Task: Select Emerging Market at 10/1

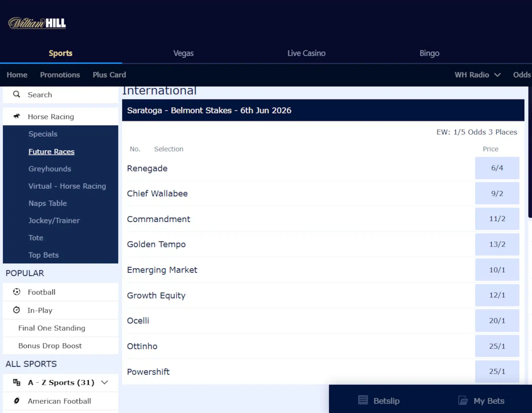Action: tap(497, 270)
